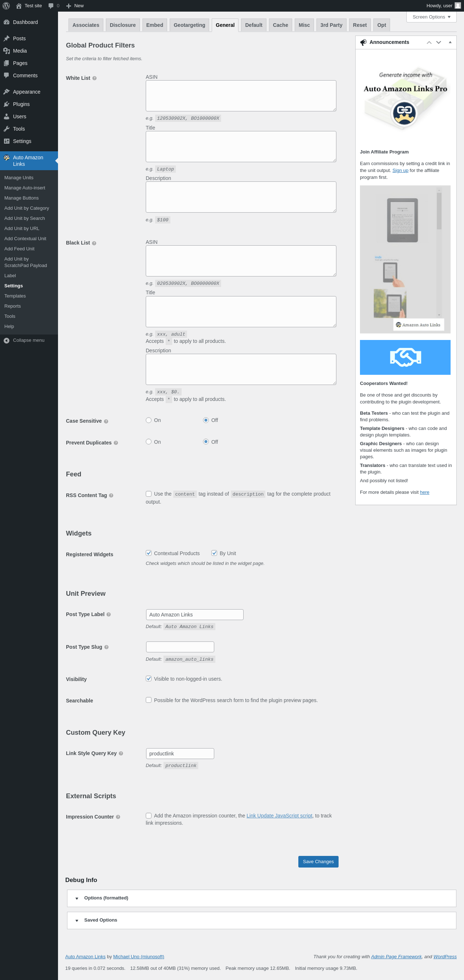Visit the 'here' cooperators details link
This screenshot has height=980, width=464.
click(424, 492)
